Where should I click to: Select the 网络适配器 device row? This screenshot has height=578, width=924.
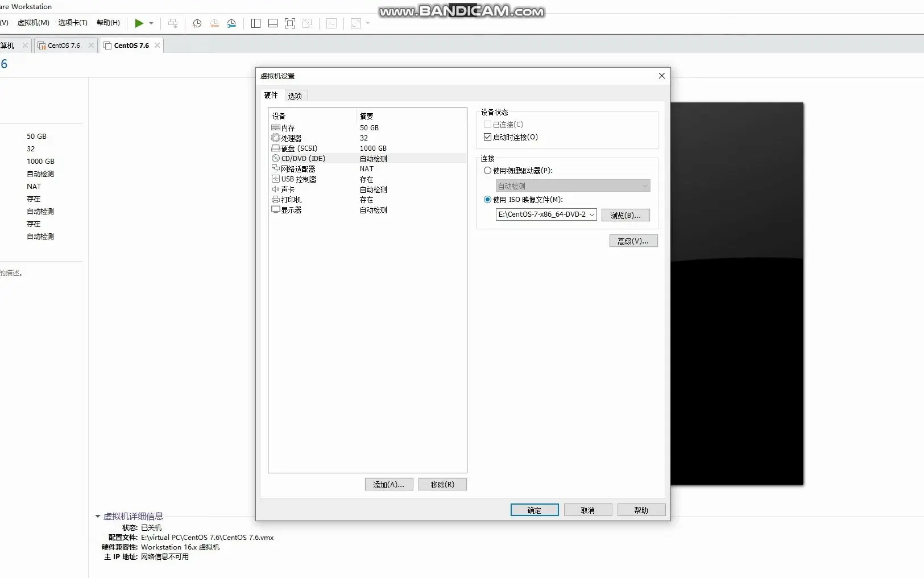367,169
